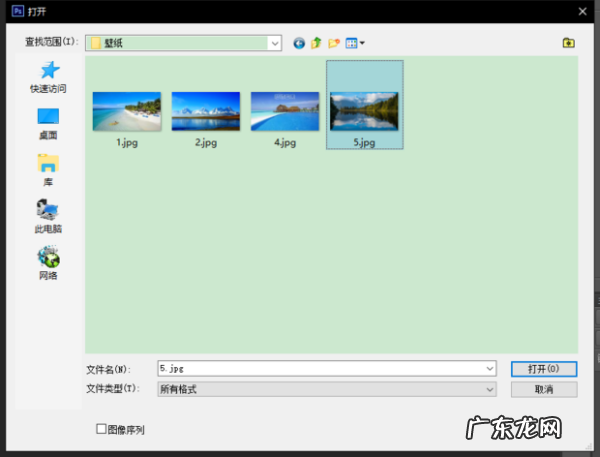
Task: Select 库 in the places sidebar
Action: click(x=48, y=170)
